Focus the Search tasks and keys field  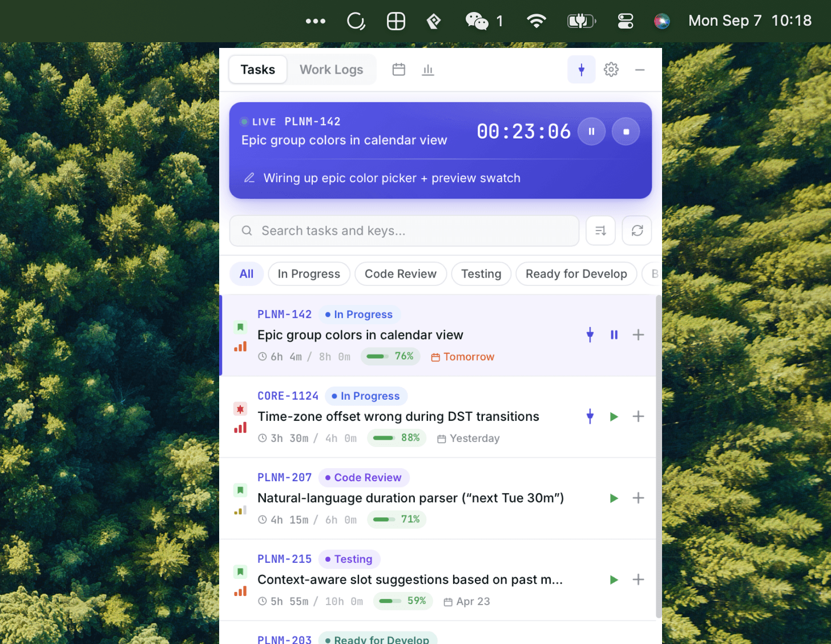tap(404, 231)
